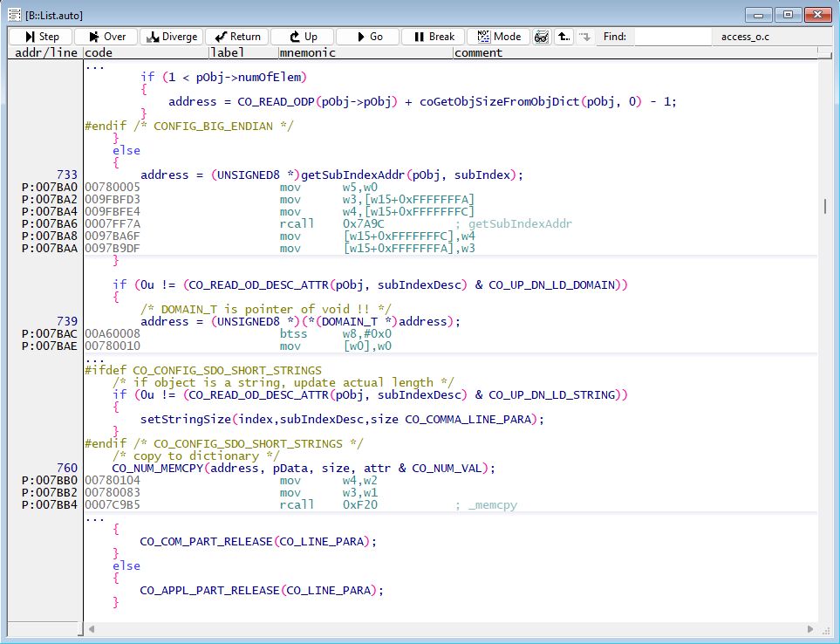Open the spectacles view icon on the toolbar
Screen dimensions: 840x644
pyautogui.click(x=541, y=36)
